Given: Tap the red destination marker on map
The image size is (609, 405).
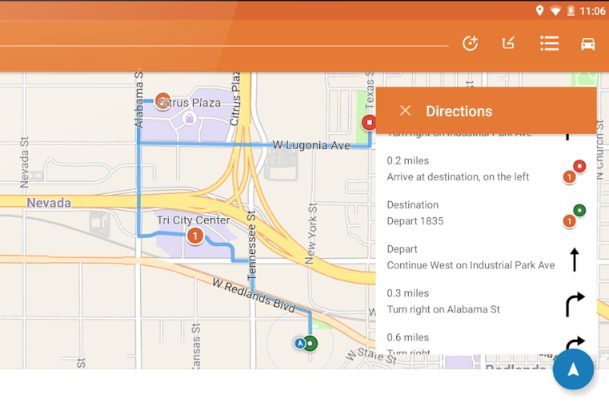Looking at the screenshot, I should point(369,123).
